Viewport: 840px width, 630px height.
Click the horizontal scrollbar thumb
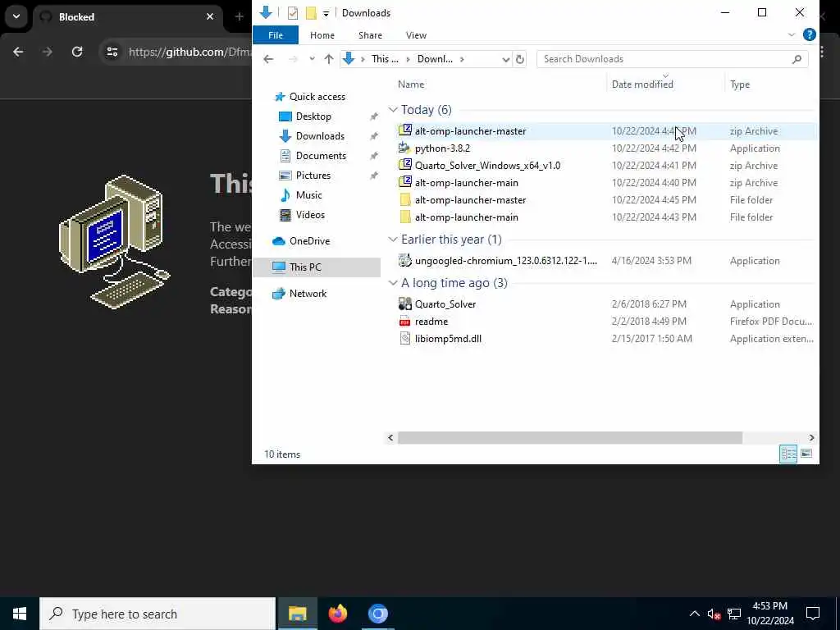tap(570, 438)
